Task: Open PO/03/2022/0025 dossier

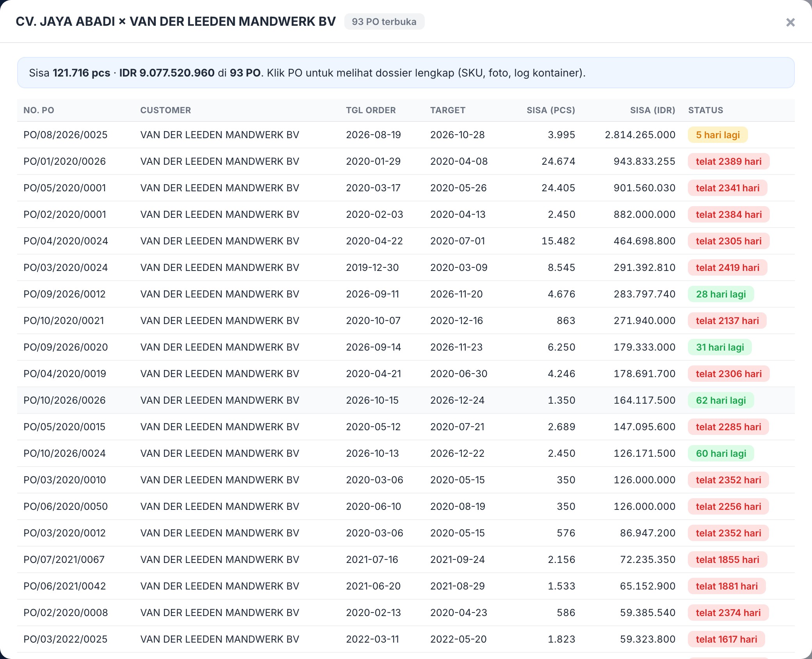Action: [x=406, y=639]
